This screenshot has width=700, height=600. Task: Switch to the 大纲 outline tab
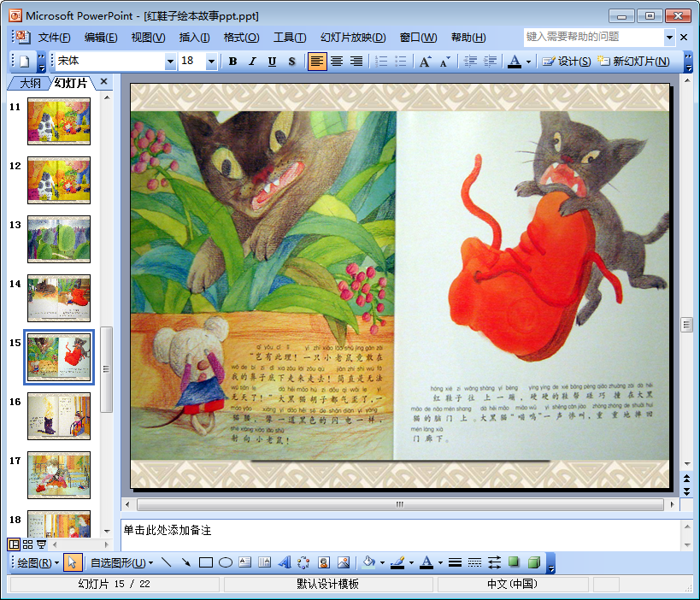tap(30, 83)
